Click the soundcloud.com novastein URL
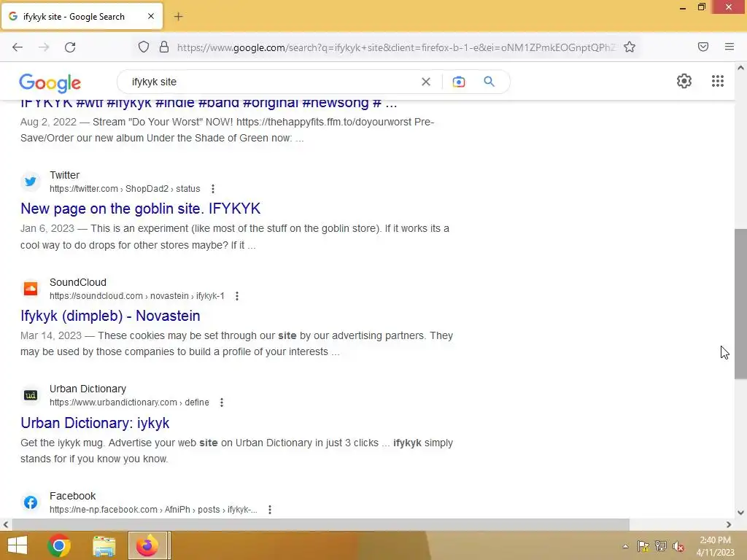The height and width of the screenshot is (560, 747). 136,296
